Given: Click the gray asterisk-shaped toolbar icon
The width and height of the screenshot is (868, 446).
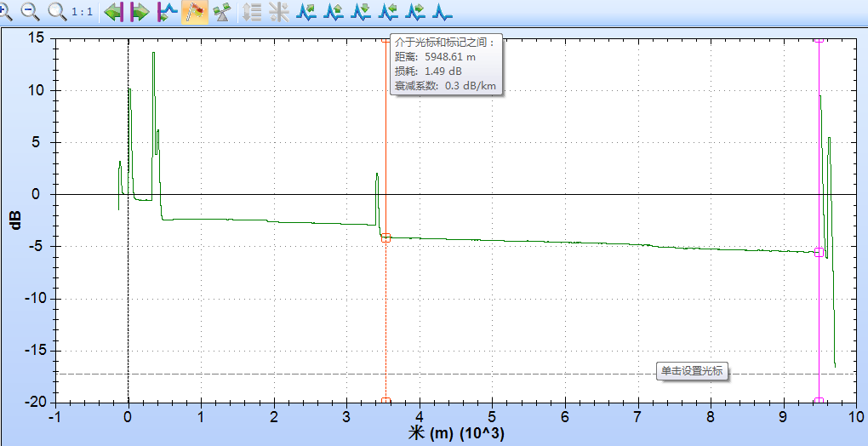Looking at the screenshot, I should point(278,12).
